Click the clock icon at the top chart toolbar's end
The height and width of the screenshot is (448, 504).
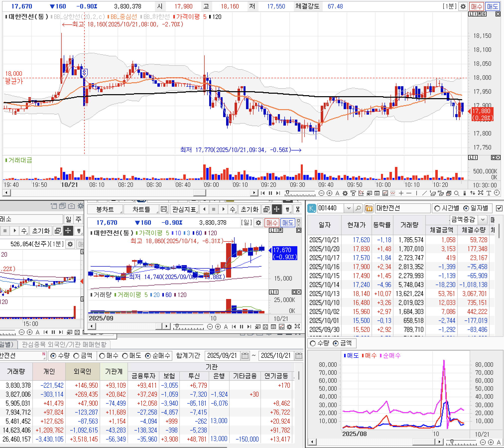click(497, 193)
